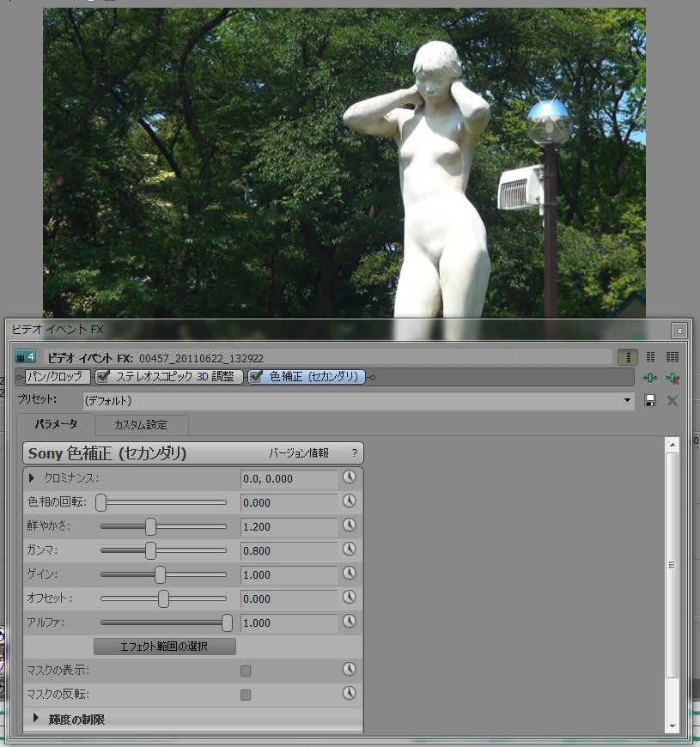
Task: Enable the マスクの反転 checkbox
Action: click(x=246, y=695)
